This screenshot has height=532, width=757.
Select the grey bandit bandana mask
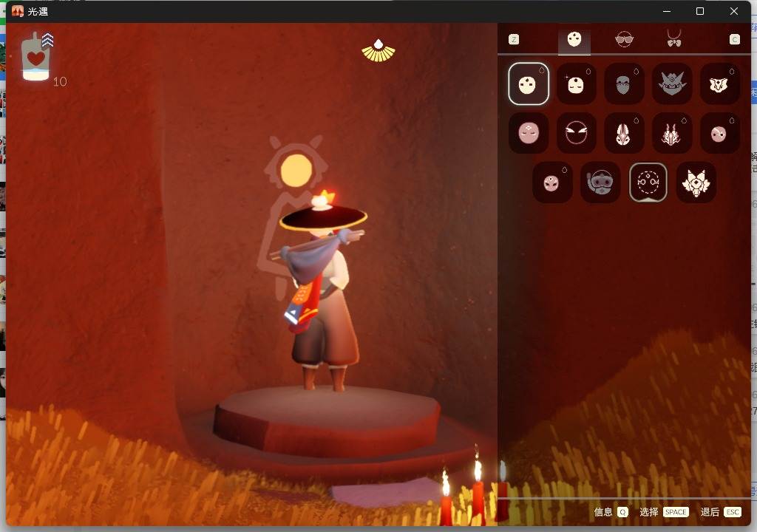pos(624,84)
